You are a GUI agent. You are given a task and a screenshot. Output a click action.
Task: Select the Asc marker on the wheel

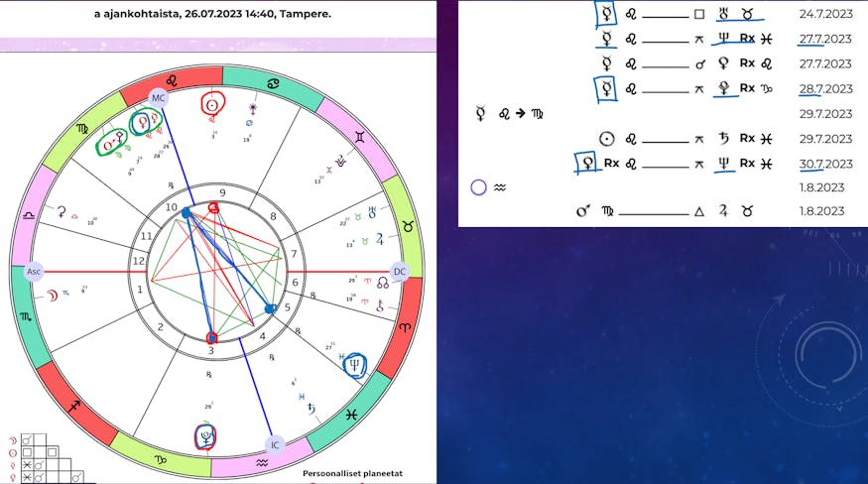(x=32, y=271)
